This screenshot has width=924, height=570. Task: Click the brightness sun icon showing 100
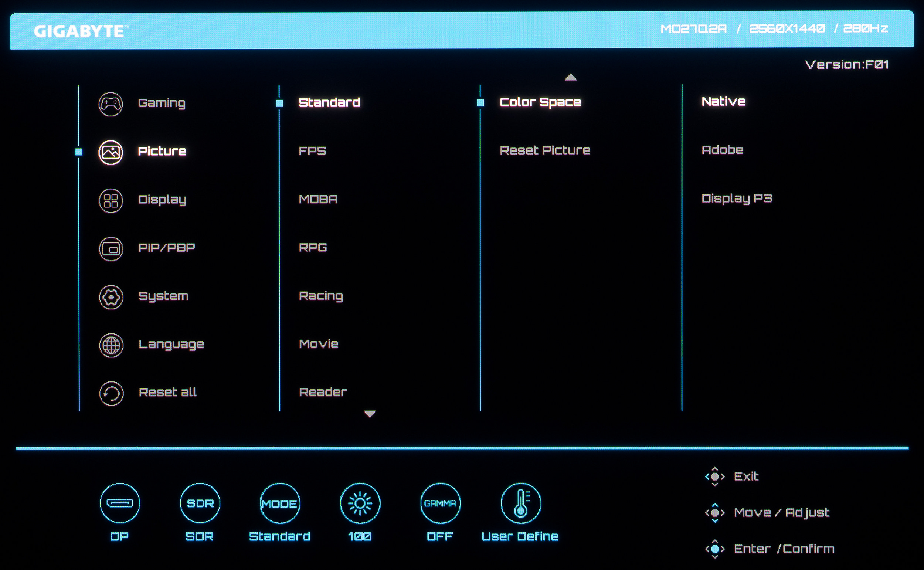coord(360,503)
